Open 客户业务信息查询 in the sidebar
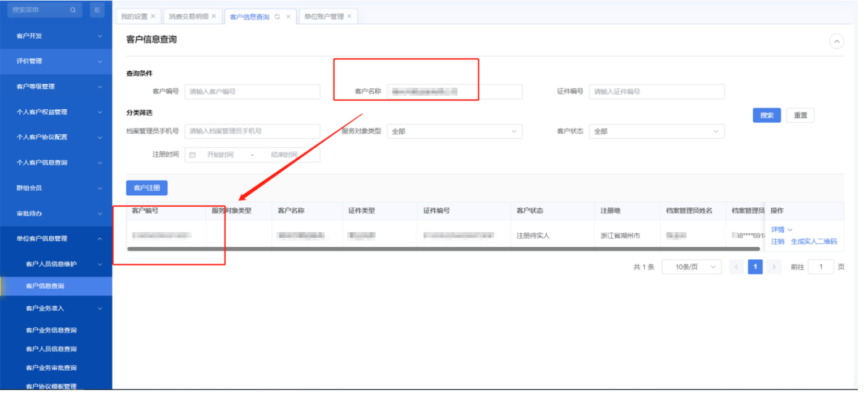Viewport: 868px width, 394px height. click(x=51, y=331)
